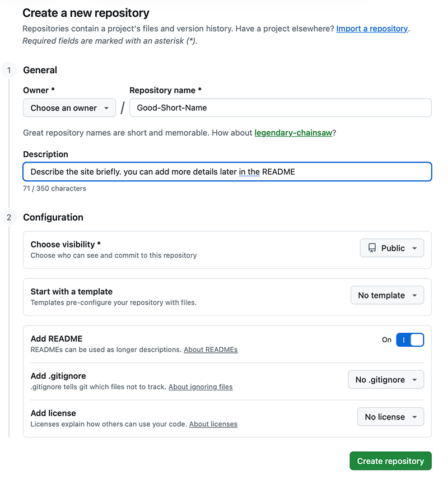The height and width of the screenshot is (480, 448).
Task: Click the step 2 circle beside Configuration
Action: tap(8, 217)
